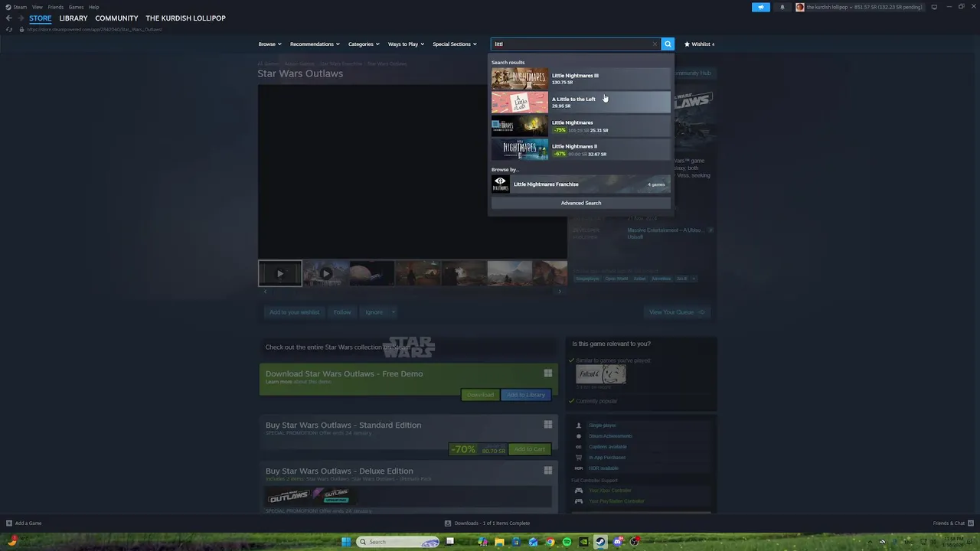Screen dimensions: 980x551
Task: Open THE KURDISH LOLLIPOP profile tab
Action: pyautogui.click(x=185, y=18)
